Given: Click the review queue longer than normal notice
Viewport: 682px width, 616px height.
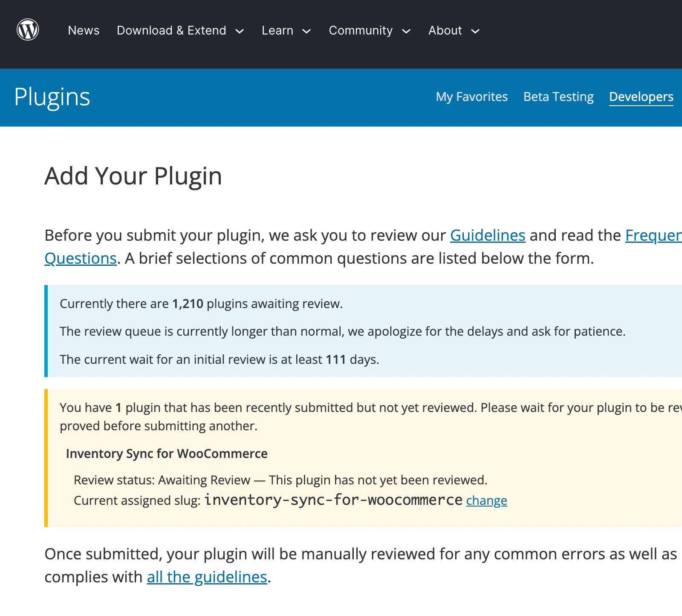Looking at the screenshot, I should click(343, 331).
